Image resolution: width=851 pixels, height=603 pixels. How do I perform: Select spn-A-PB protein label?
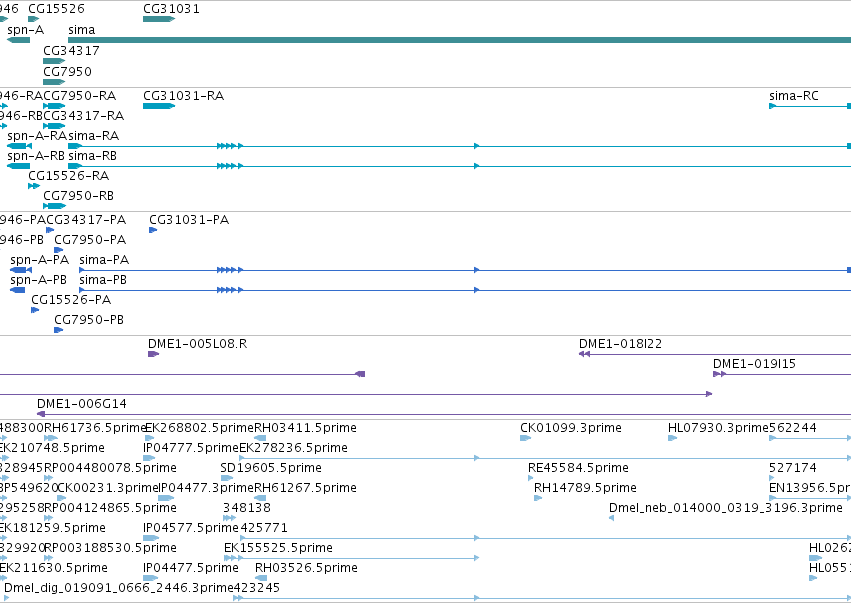[39, 280]
